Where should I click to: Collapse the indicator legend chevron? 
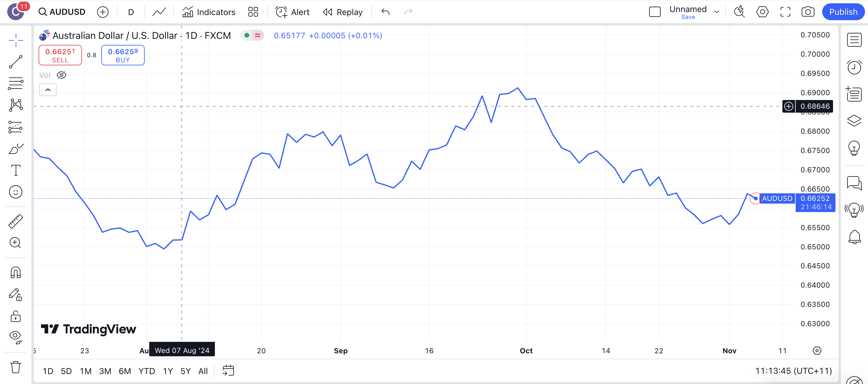click(48, 90)
